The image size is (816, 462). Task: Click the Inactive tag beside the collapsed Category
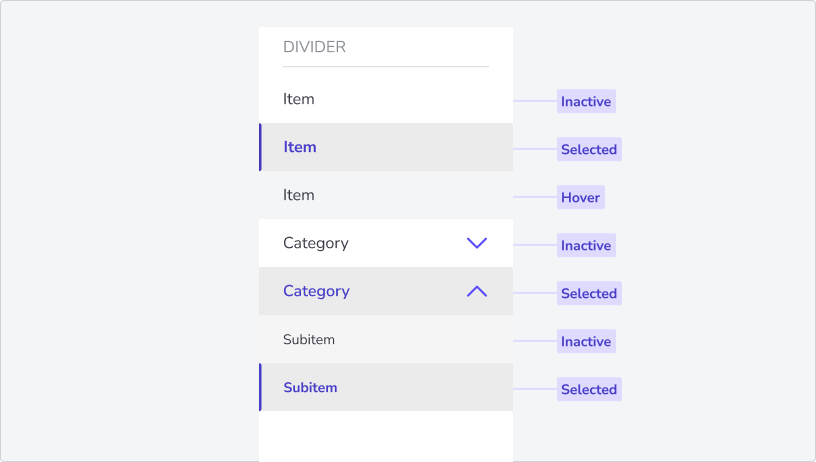[x=586, y=245]
